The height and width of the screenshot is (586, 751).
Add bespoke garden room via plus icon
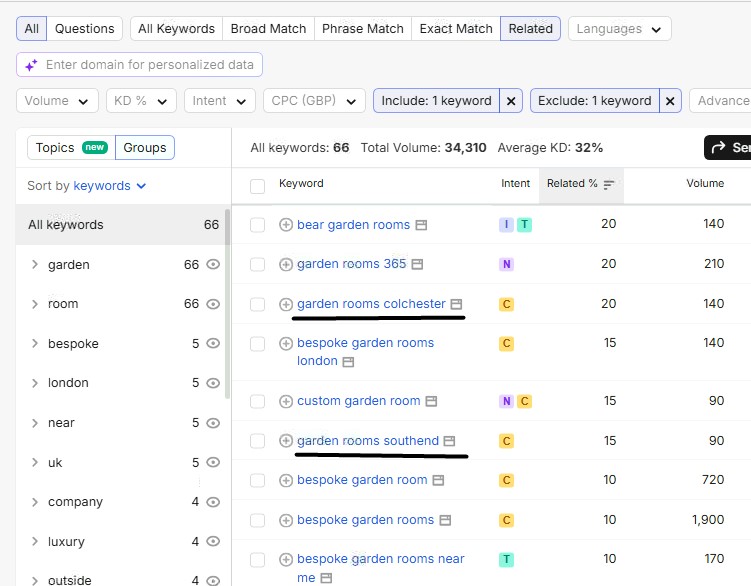click(286, 481)
